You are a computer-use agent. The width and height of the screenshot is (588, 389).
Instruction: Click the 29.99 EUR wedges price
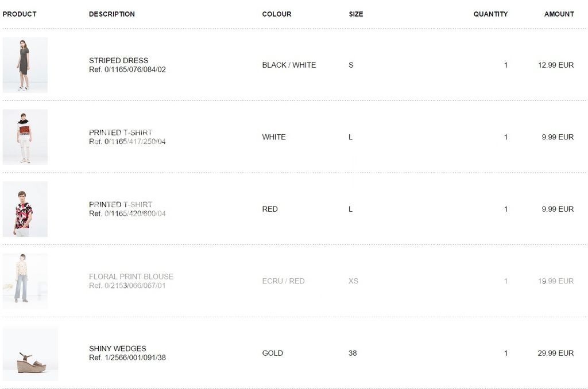click(555, 353)
